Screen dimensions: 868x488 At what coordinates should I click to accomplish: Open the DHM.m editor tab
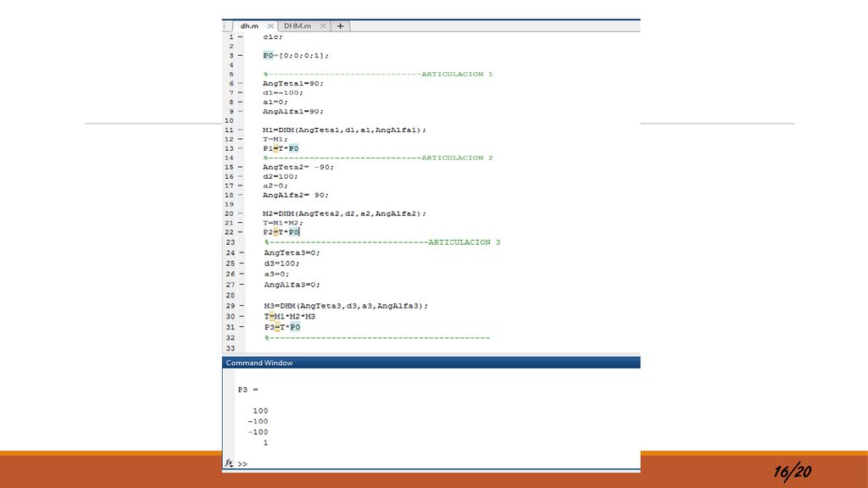coord(298,26)
